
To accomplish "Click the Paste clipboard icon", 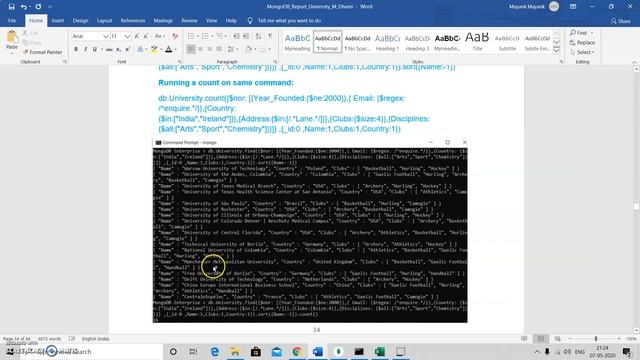I will pos(12,38).
